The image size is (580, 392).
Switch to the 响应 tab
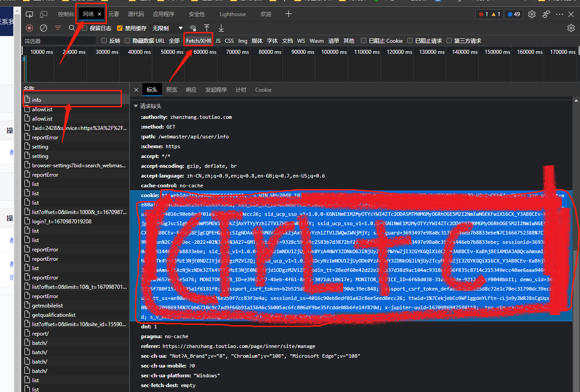(191, 90)
